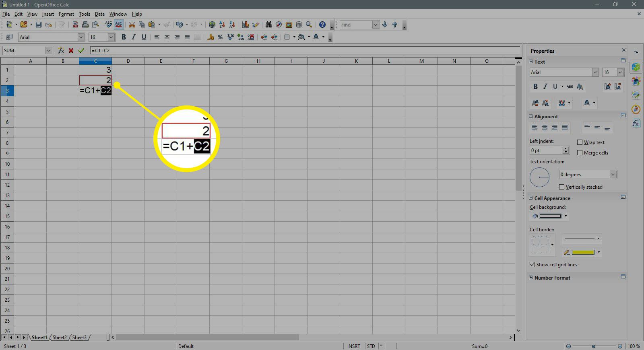Viewport: 644px width, 350px height.
Task: Expand the Number Format section
Action: tap(530, 278)
